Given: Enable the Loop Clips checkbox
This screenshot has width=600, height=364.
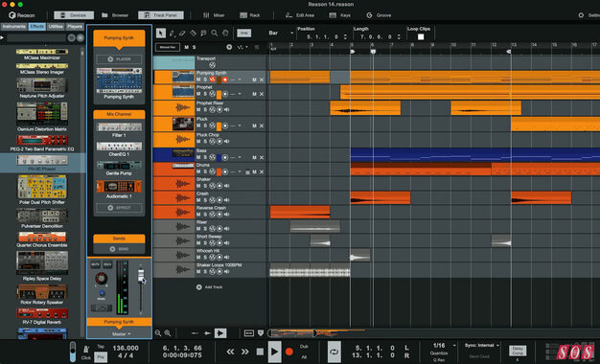Looking at the screenshot, I should click(421, 36).
